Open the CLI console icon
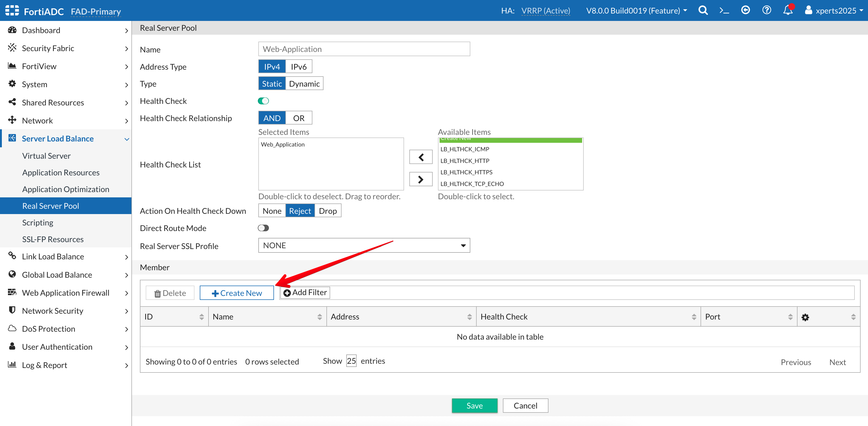Screen dimensions: 868x426 coord(724,10)
